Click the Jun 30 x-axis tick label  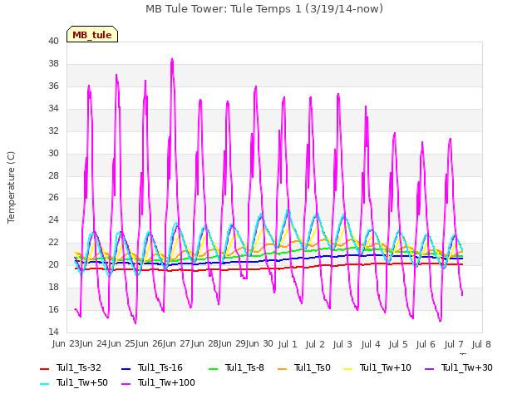[259, 344]
